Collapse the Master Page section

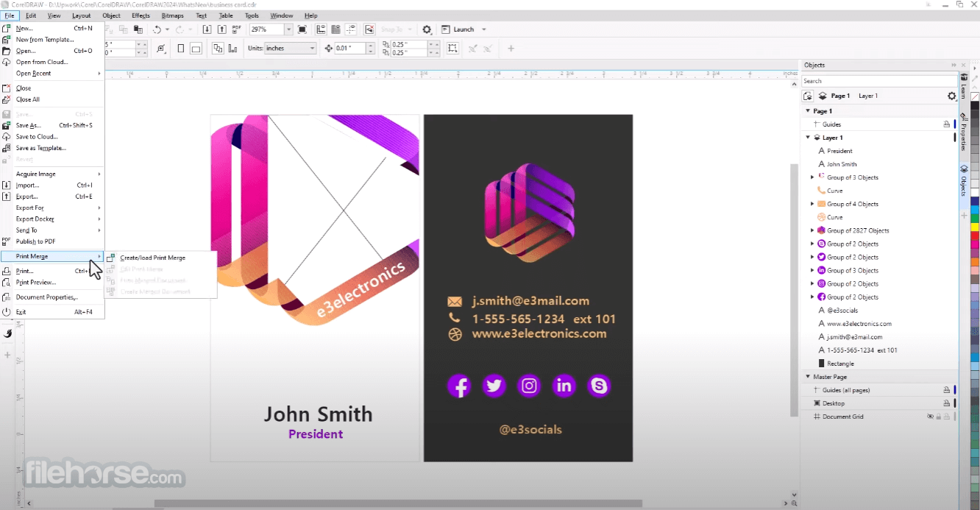tap(808, 377)
